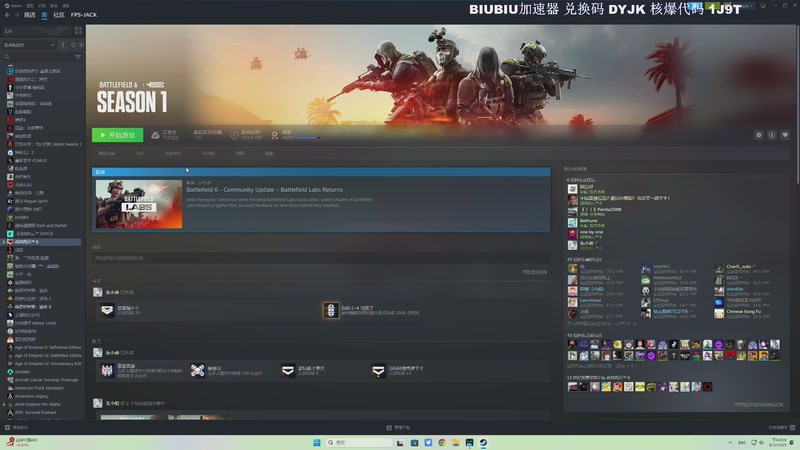Open advanced filter options icon
Screen dimensions: 800x450
[78, 57]
